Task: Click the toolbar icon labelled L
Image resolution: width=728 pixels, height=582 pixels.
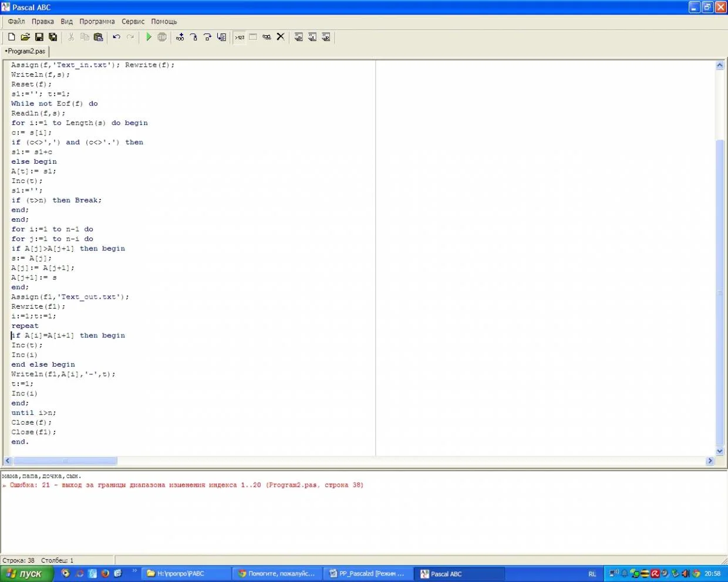Action: click(x=312, y=37)
